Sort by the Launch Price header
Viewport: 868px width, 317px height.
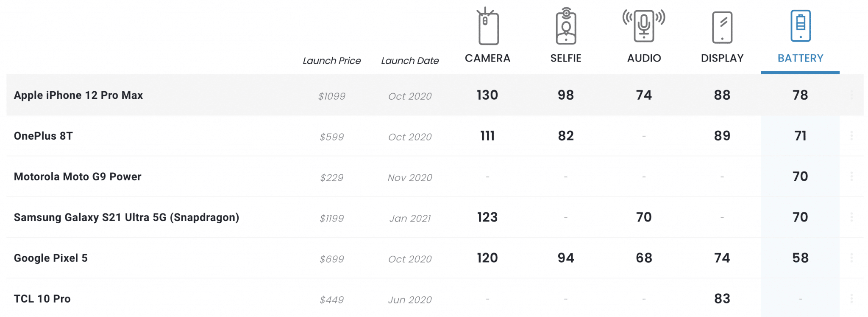pos(331,61)
